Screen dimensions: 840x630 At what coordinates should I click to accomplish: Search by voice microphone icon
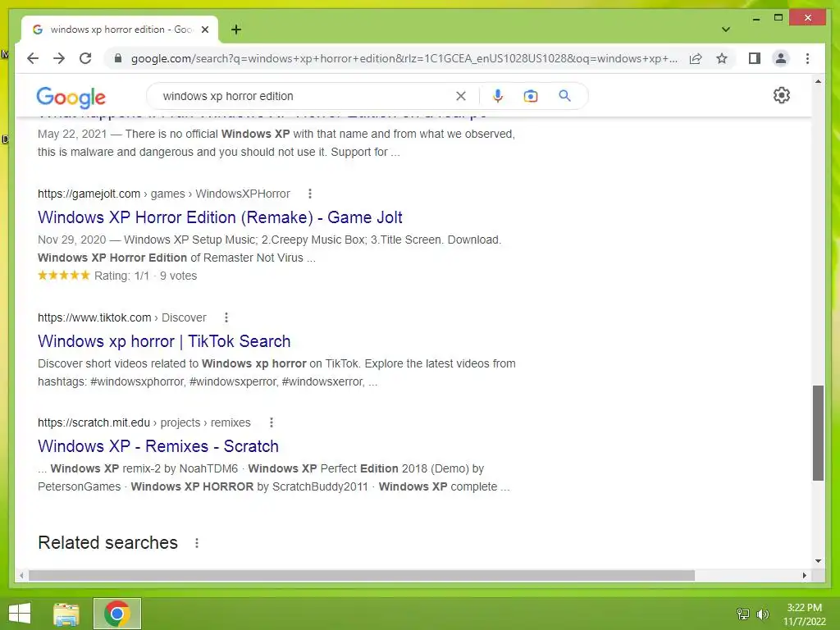(x=498, y=96)
